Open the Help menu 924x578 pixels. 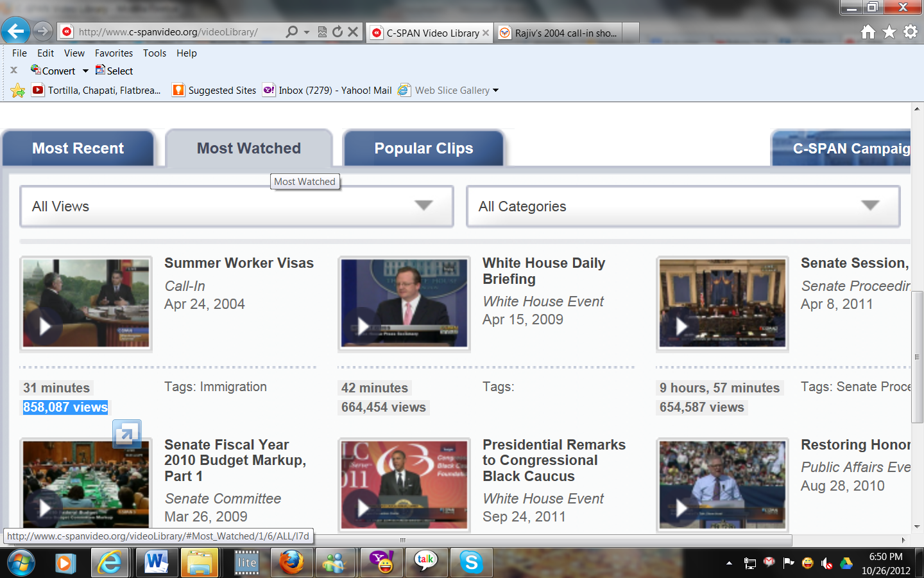coord(187,53)
